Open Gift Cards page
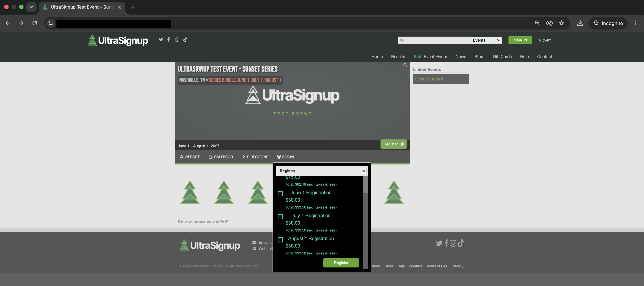This screenshot has height=286, width=644. tap(502, 57)
